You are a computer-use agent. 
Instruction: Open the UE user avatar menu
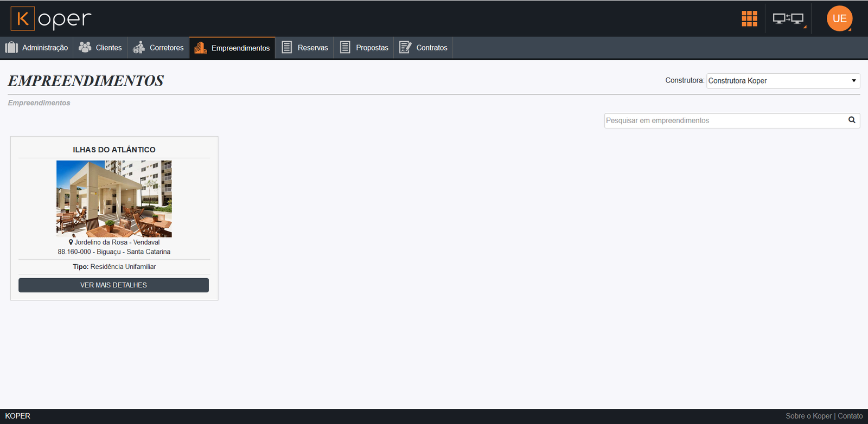pyautogui.click(x=839, y=18)
